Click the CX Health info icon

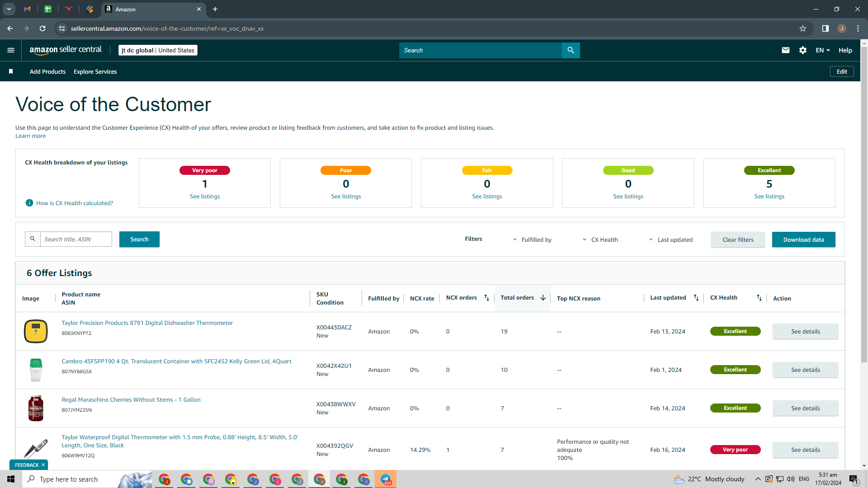tap(29, 203)
